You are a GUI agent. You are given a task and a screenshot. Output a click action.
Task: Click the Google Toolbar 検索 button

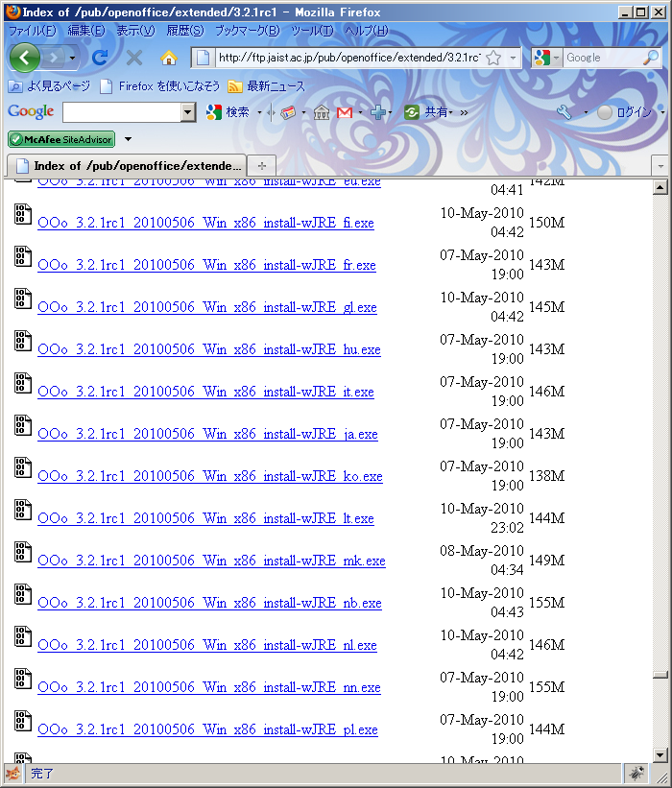point(228,112)
